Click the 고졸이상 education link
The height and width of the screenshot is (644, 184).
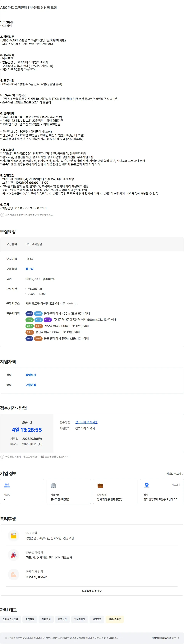tap(31, 385)
